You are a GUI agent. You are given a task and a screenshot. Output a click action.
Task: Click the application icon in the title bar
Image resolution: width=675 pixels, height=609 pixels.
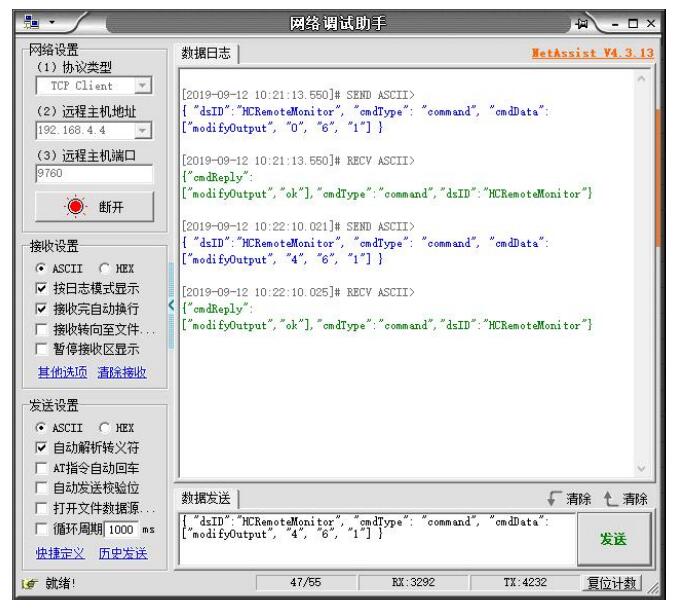coord(31,22)
